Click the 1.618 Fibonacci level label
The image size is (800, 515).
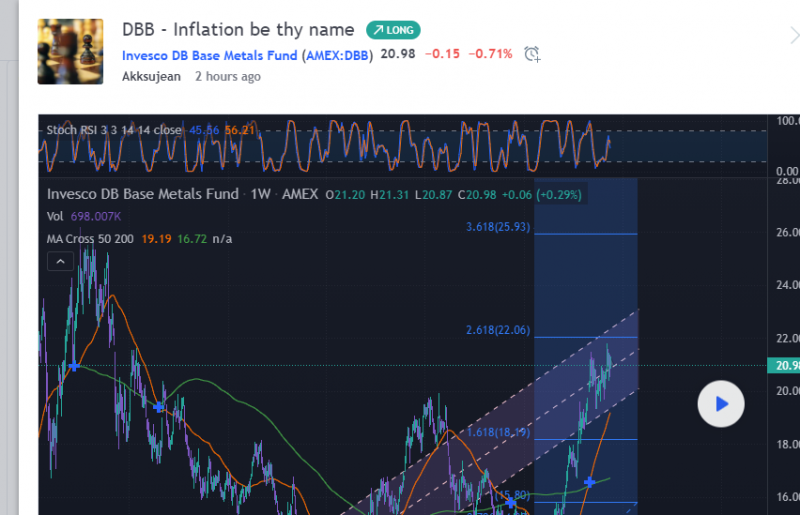pyautogui.click(x=498, y=432)
